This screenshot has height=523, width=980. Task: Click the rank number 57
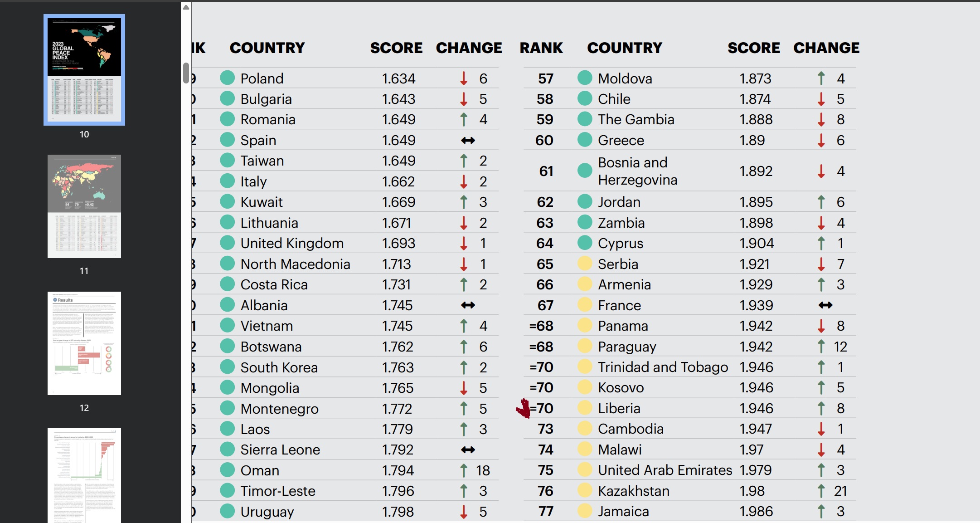pyautogui.click(x=545, y=78)
